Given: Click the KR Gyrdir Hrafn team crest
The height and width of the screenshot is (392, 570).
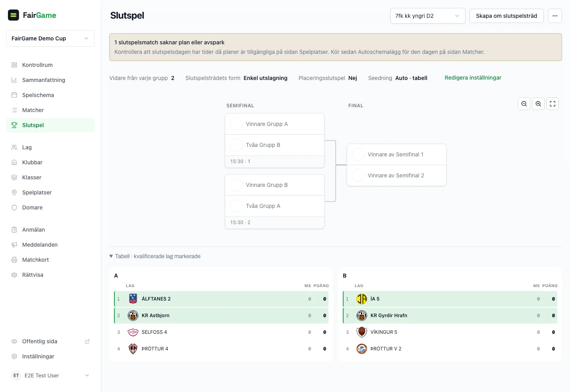Looking at the screenshot, I should pyautogui.click(x=362, y=316).
